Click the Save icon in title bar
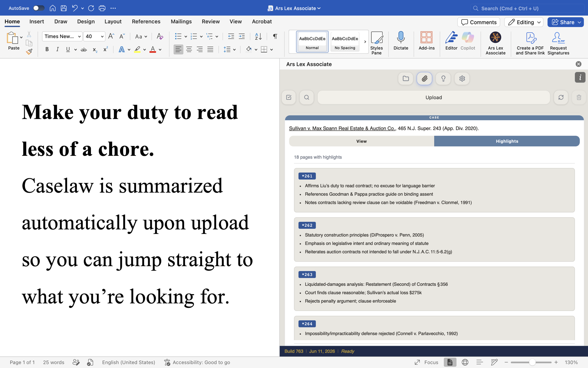 click(x=64, y=8)
